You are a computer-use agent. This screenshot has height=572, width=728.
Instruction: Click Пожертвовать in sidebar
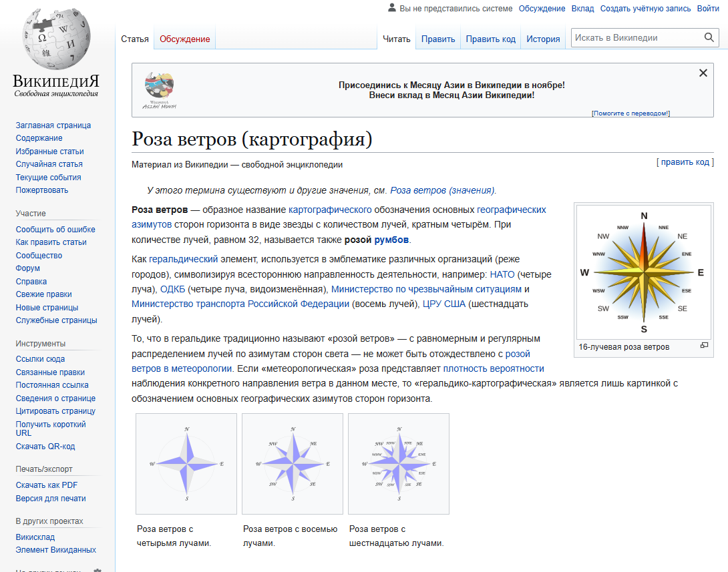tap(42, 190)
